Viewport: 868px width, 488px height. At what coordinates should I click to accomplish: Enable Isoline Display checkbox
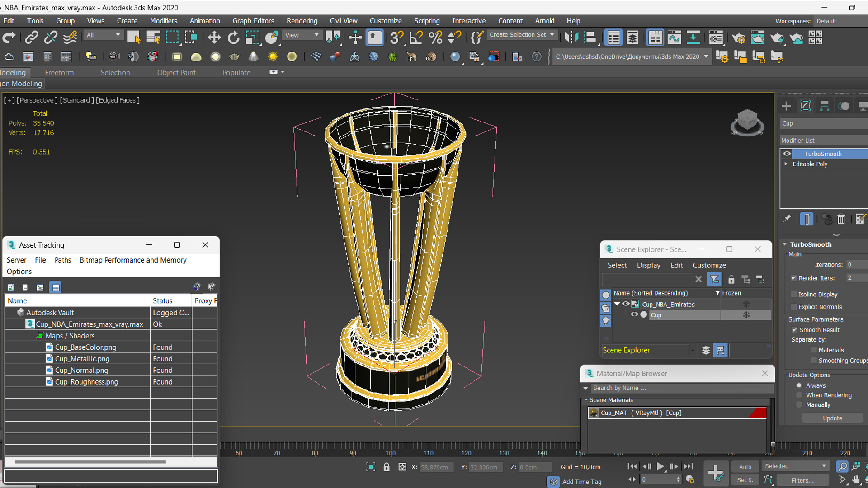click(x=794, y=294)
